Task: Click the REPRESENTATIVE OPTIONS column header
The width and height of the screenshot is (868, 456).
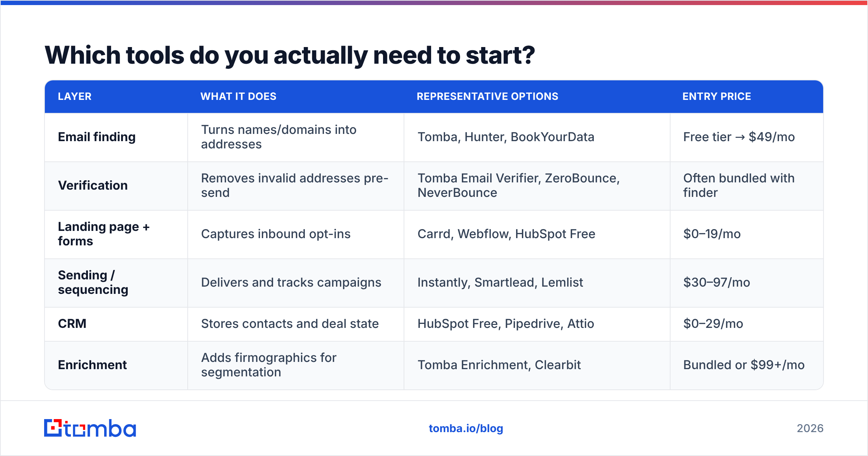Action: 487,96
